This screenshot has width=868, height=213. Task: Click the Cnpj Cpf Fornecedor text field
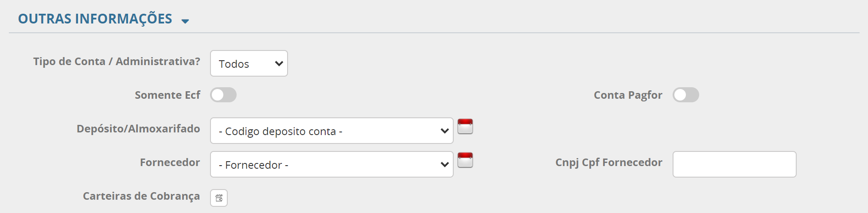[x=734, y=164]
